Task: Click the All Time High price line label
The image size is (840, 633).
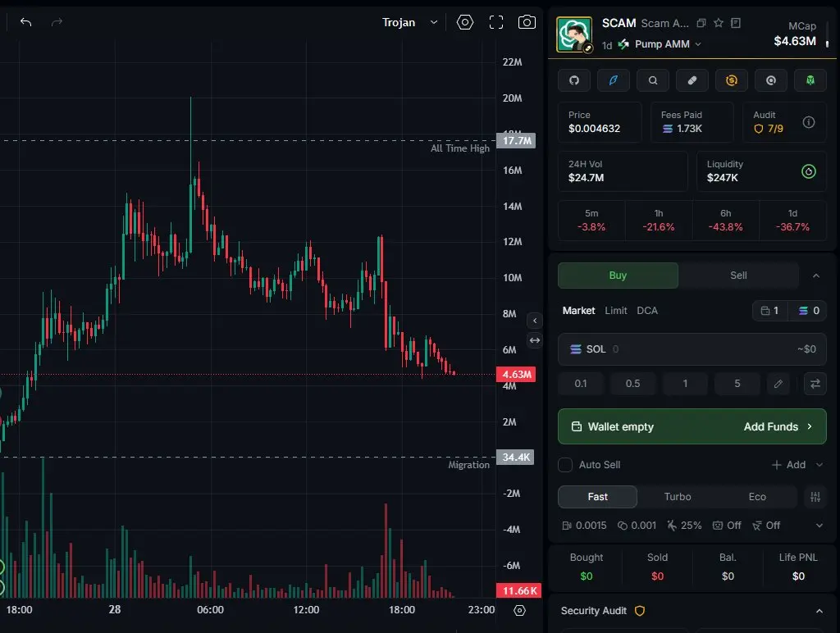Action: (460, 148)
